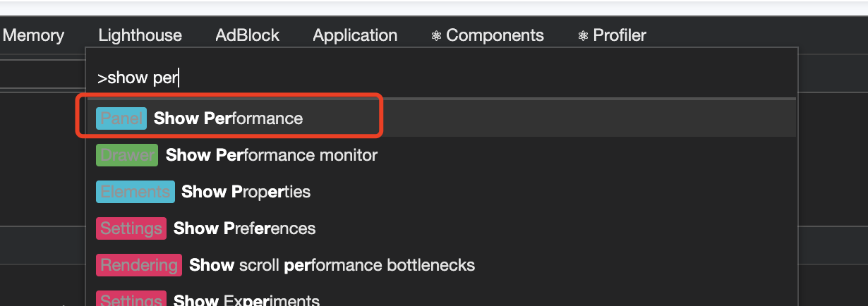Click the blue Panel badge
The height and width of the screenshot is (306, 868).
pyautogui.click(x=121, y=118)
